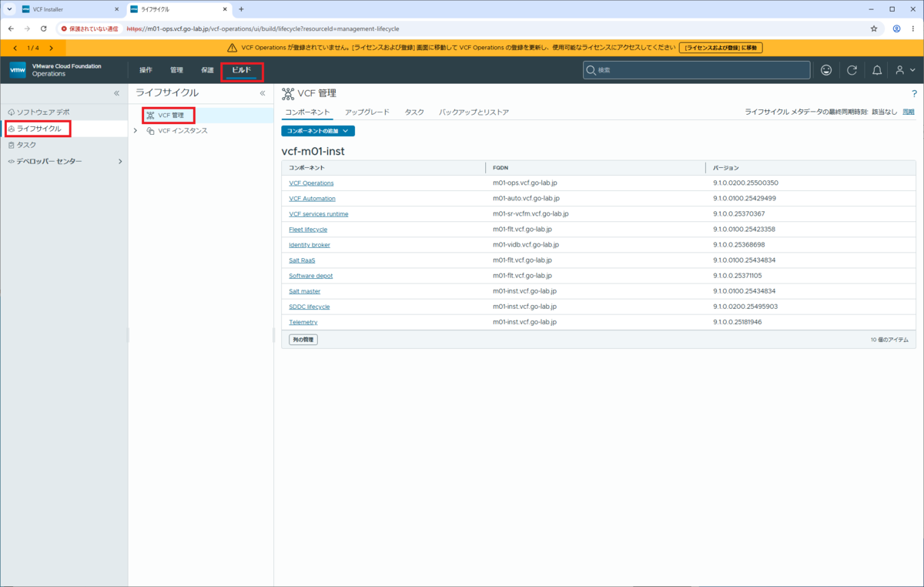This screenshot has height=587, width=924.
Task: Open VCF Operations component link
Action: click(311, 183)
